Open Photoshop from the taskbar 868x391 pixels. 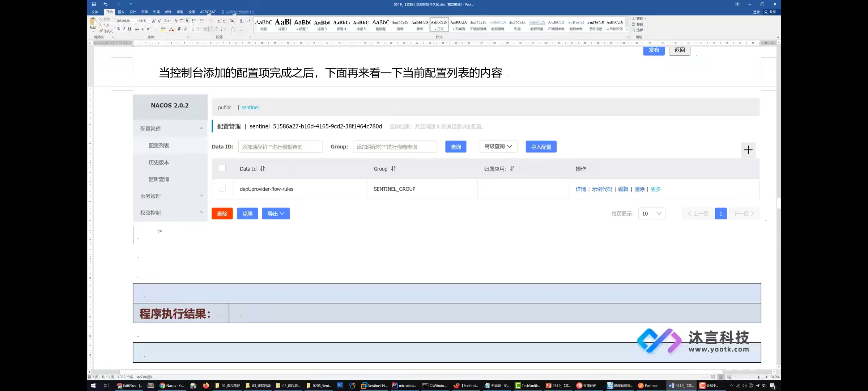pos(340,386)
